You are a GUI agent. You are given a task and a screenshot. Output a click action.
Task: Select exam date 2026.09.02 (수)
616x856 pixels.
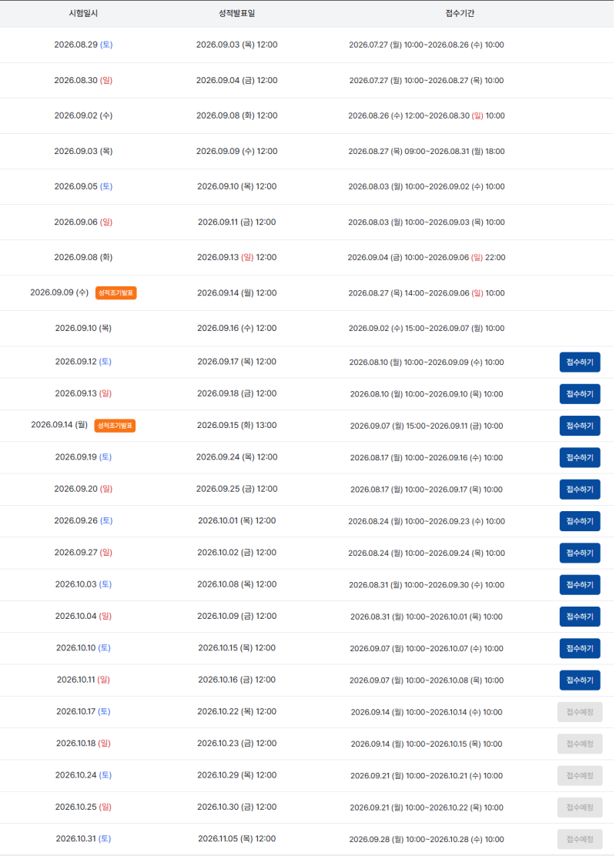click(83, 115)
